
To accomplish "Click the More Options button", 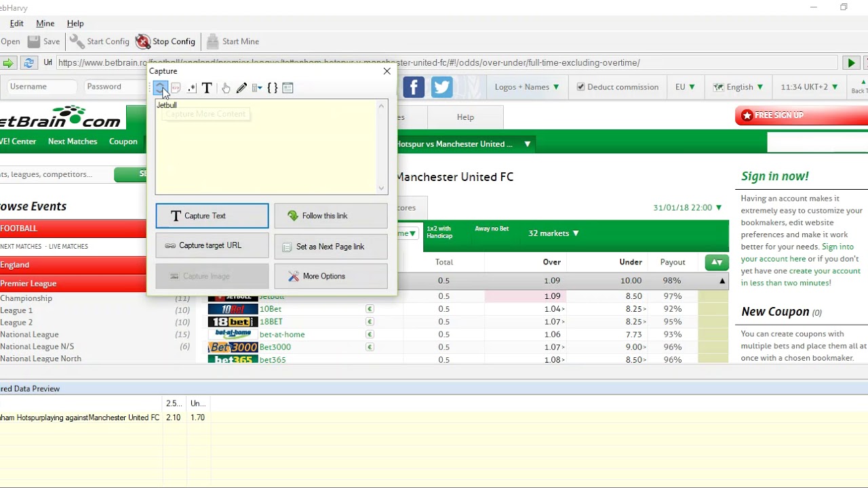I will pyautogui.click(x=331, y=276).
